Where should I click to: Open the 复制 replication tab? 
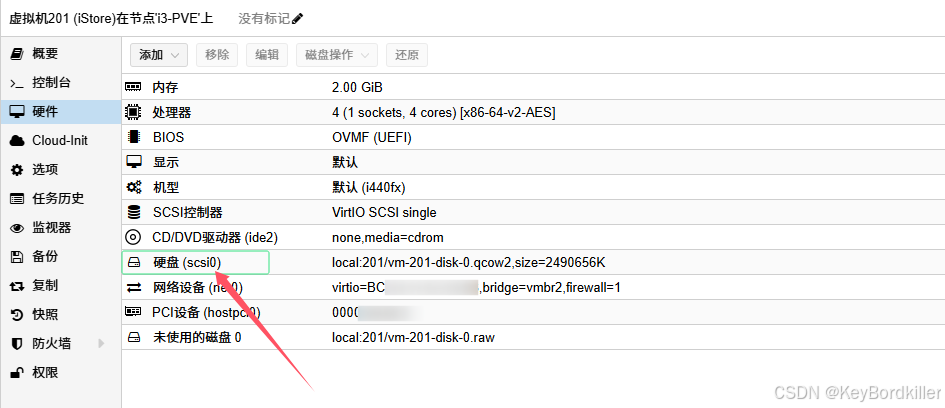pyautogui.click(x=60, y=286)
